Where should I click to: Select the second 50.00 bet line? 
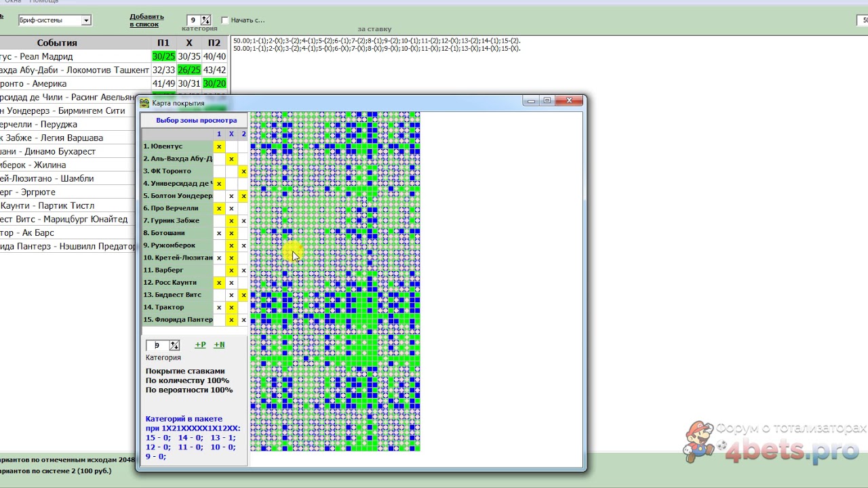pyautogui.click(x=377, y=48)
